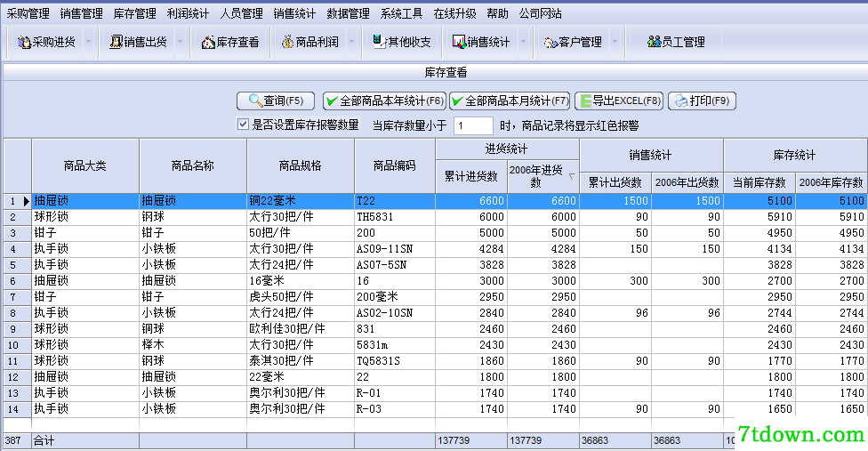Click the green check on 全部商品本年统计(F6)
Viewport: 868px width, 451px height.
(x=332, y=101)
